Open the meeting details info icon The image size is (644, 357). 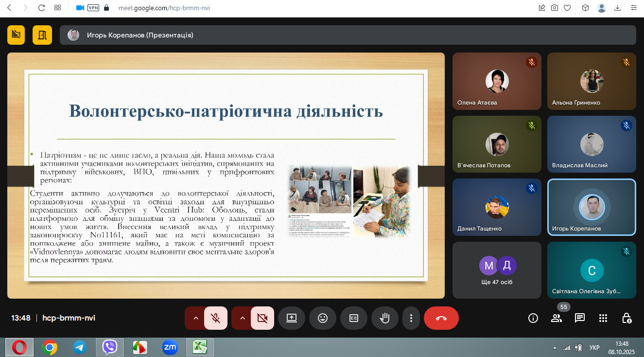pyautogui.click(x=533, y=318)
